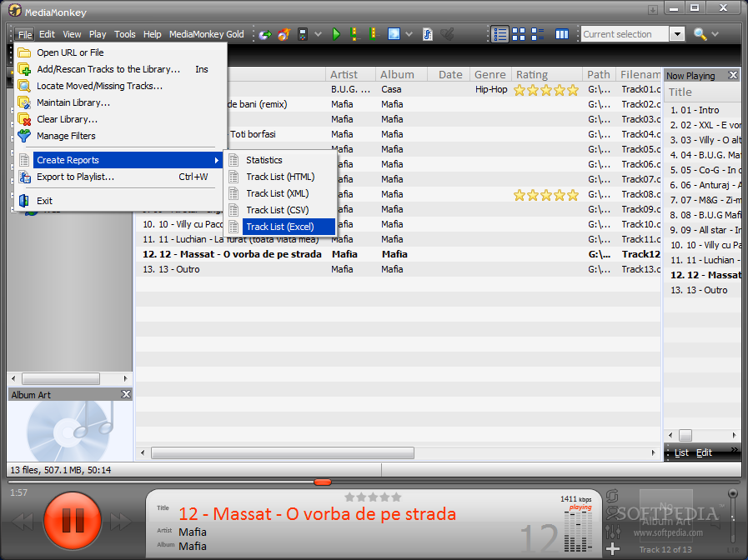Open the sync devices toolbar icon

265,34
